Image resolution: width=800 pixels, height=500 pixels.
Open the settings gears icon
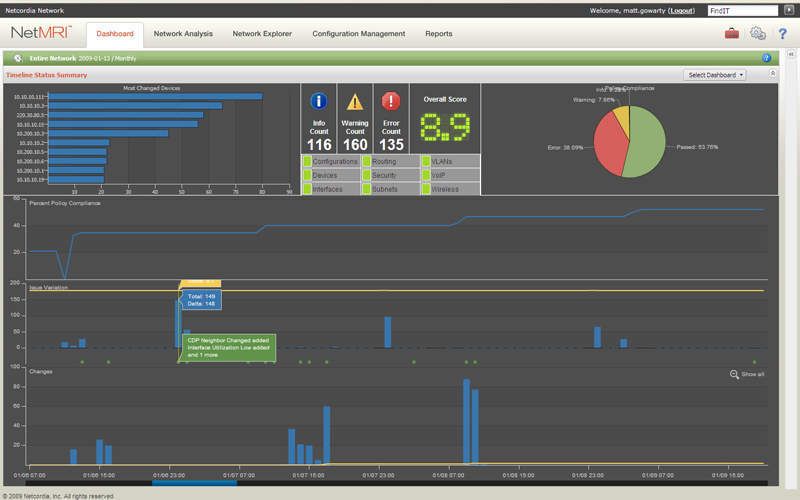(x=758, y=34)
